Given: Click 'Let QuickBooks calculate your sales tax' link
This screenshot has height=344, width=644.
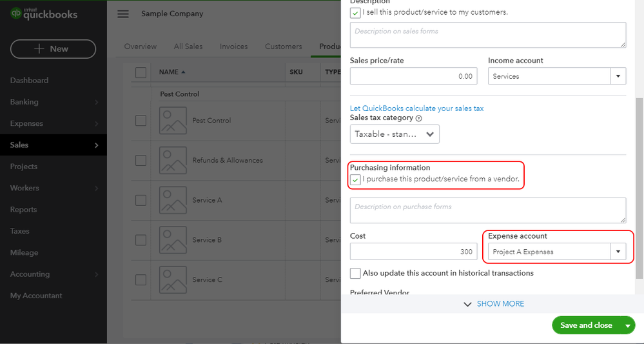Looking at the screenshot, I should pyautogui.click(x=416, y=108).
